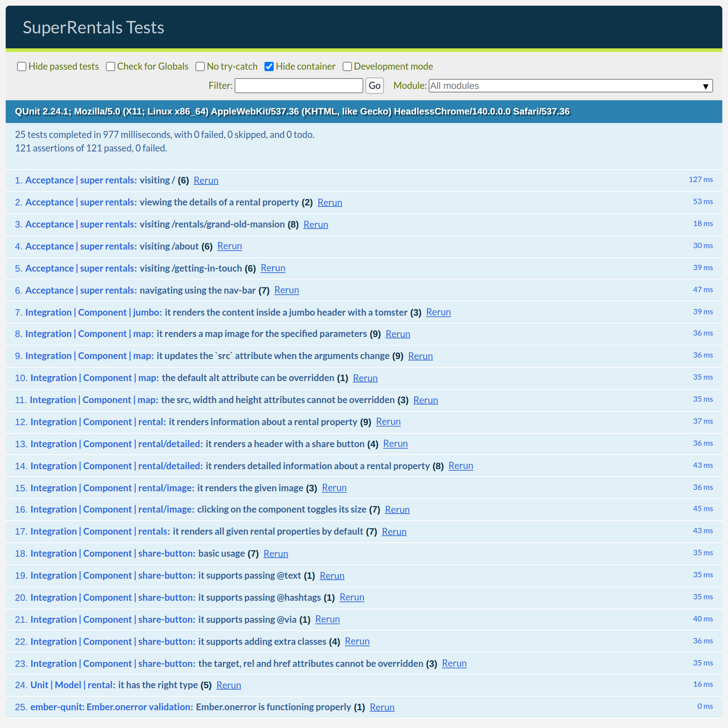Rerun the share-button basic usage test
This screenshot has width=728, height=728.
tap(275, 553)
